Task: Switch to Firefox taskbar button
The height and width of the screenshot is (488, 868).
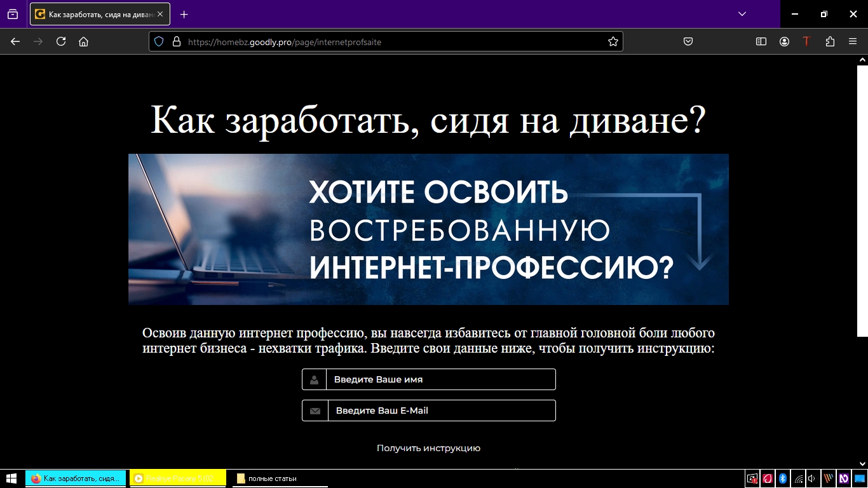Action: point(76,478)
